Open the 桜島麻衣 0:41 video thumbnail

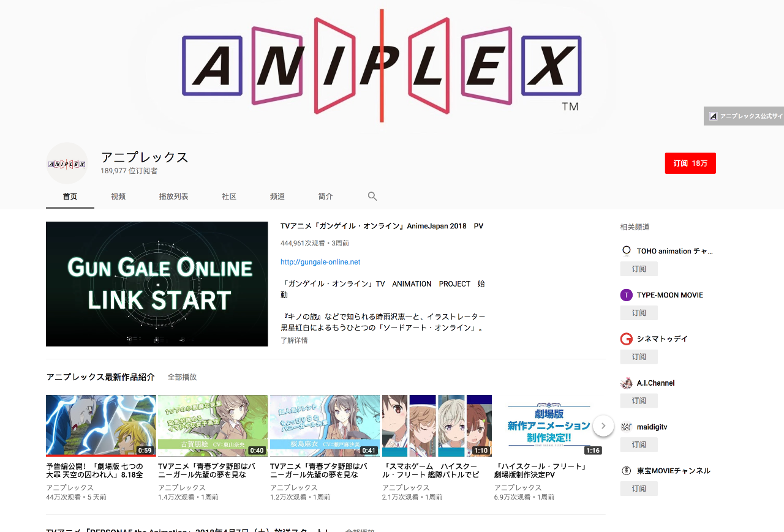[325, 425]
